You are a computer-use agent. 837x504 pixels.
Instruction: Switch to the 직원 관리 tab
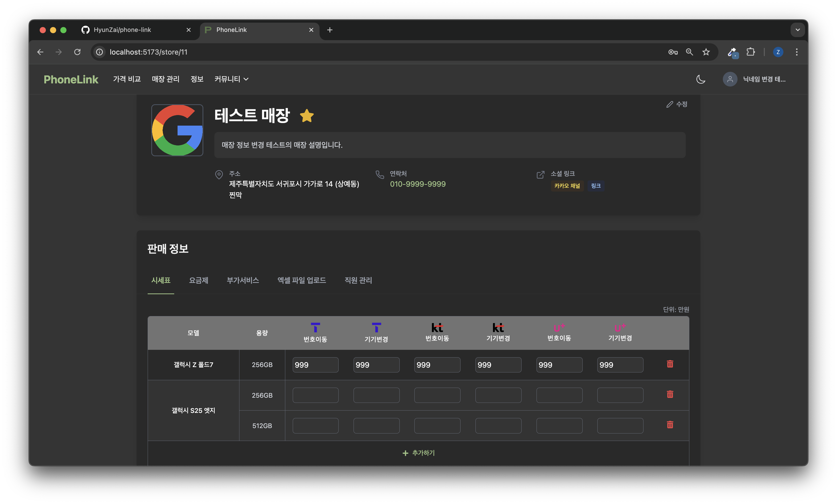[358, 280]
